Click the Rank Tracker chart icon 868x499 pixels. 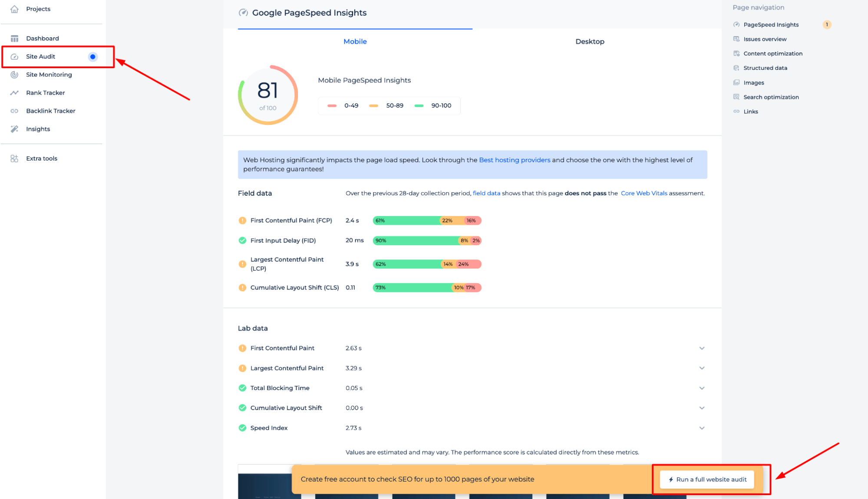click(14, 93)
